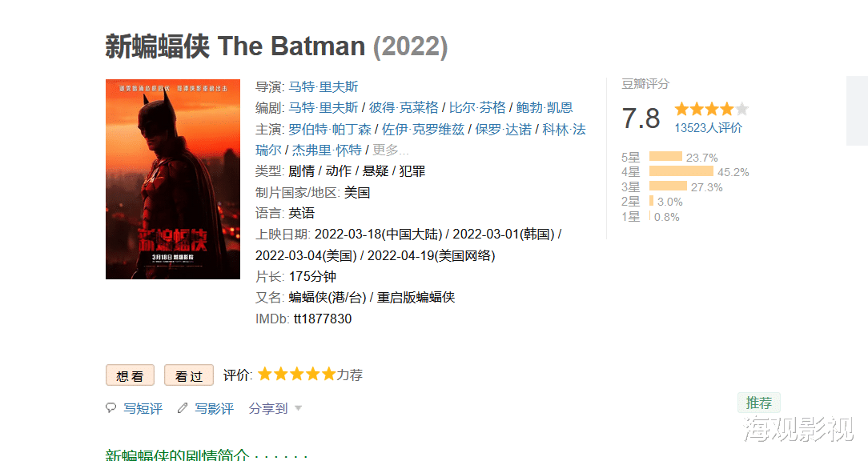View the 13523人评价 ratings link
The height and width of the screenshot is (461, 868).
pos(708,128)
